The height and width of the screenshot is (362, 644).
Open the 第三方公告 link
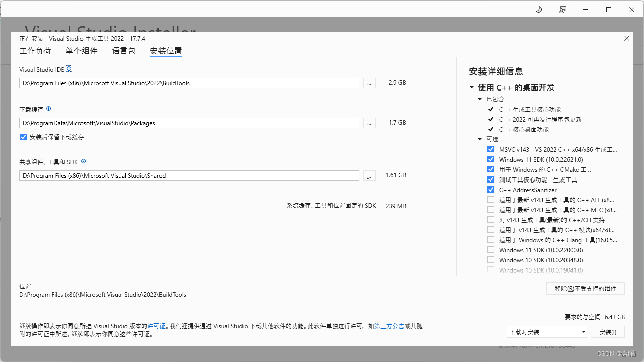389,326
